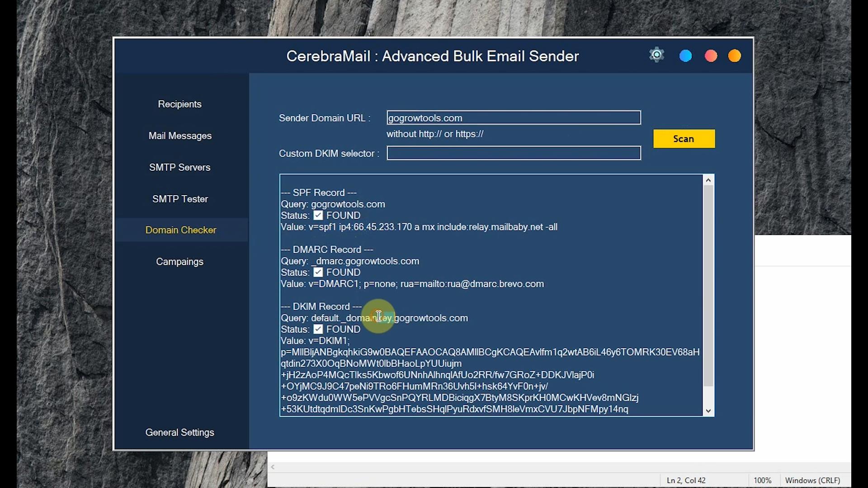
Task: Click the orange circle window button
Action: (735, 56)
